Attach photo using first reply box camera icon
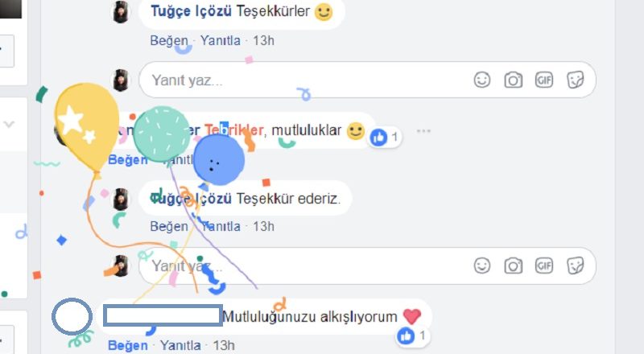This screenshot has height=354, width=644. point(513,80)
